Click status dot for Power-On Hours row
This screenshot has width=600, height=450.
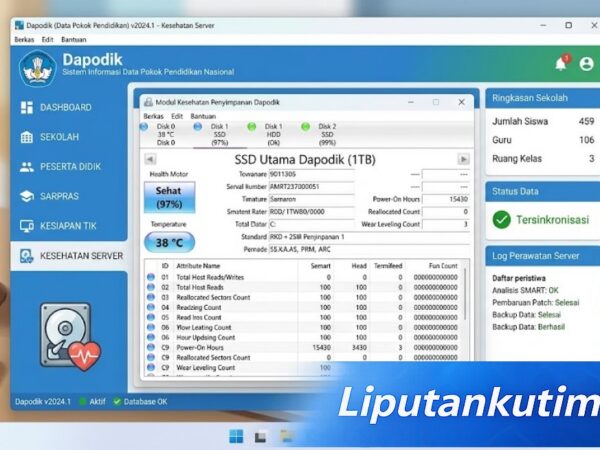click(x=151, y=347)
